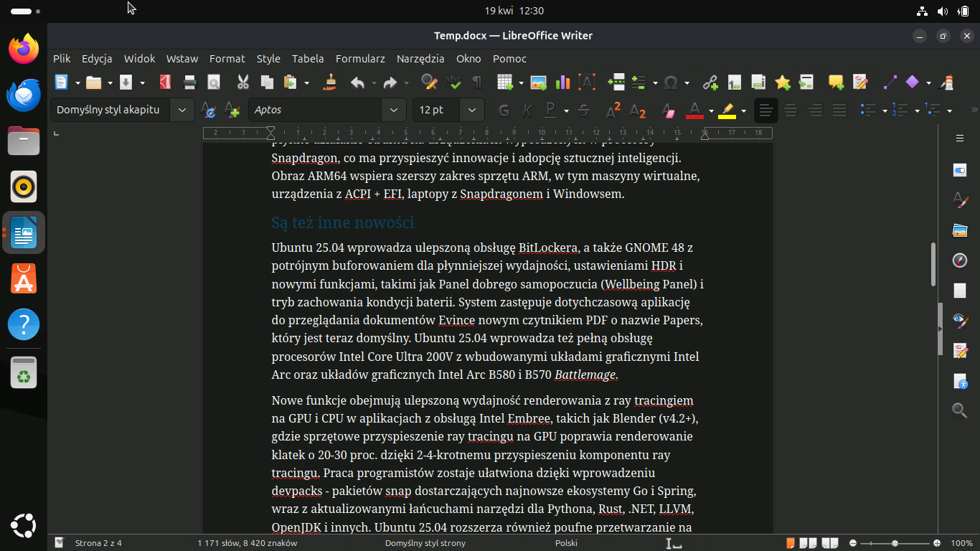
Task: Open the Wstaw menu
Action: pyautogui.click(x=182, y=59)
